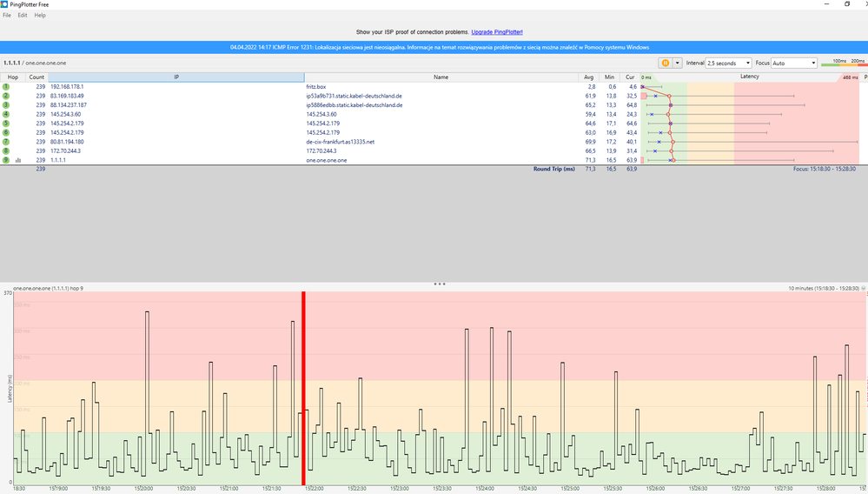This screenshot has width=868, height=494.
Task: Open the Help menu
Action: point(40,16)
